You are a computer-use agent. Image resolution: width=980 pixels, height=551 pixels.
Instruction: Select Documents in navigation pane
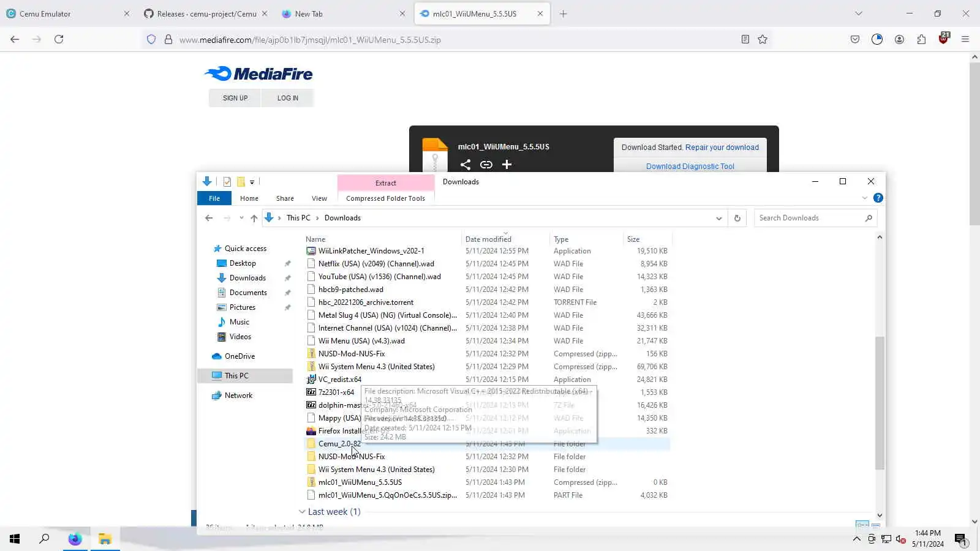248,293
